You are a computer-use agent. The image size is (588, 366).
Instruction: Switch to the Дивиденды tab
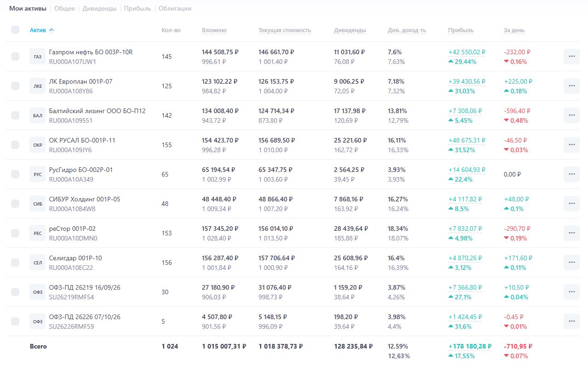point(99,9)
